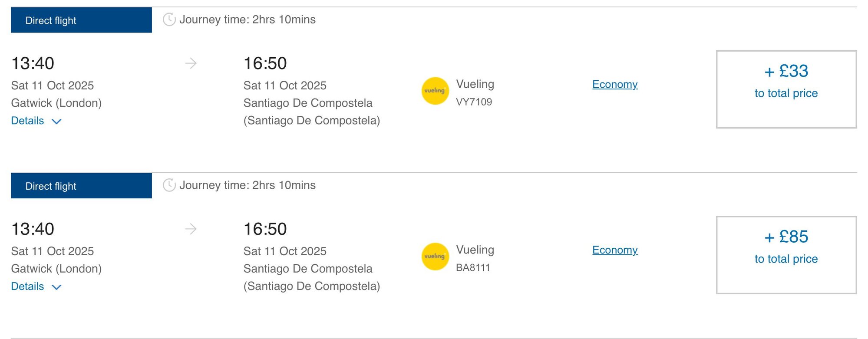Click 13:40 departure time of first flight
868x339 pixels.
coord(33,63)
